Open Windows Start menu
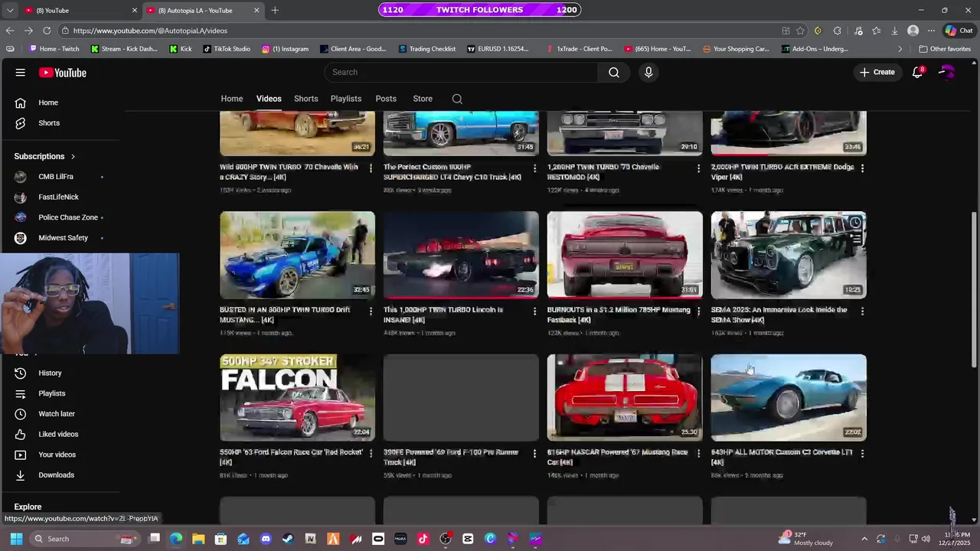Screen dimensions: 980x551 click(x=16, y=539)
